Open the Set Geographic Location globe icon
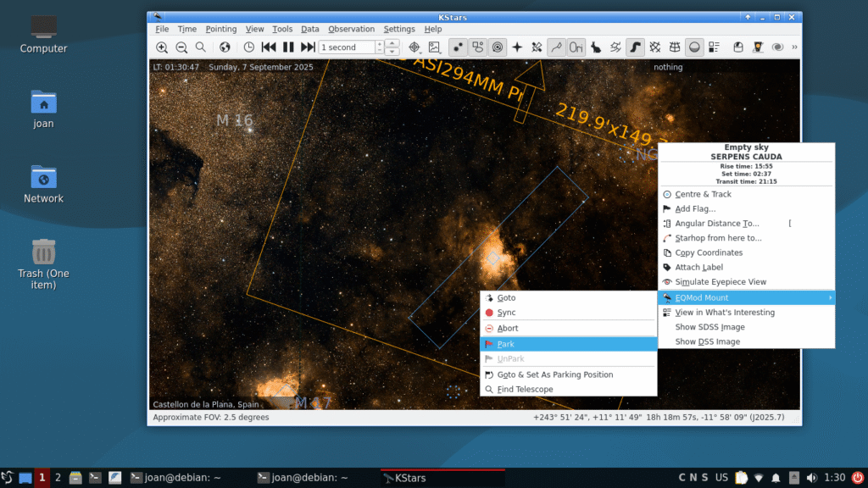The height and width of the screenshot is (488, 868). tap(225, 47)
